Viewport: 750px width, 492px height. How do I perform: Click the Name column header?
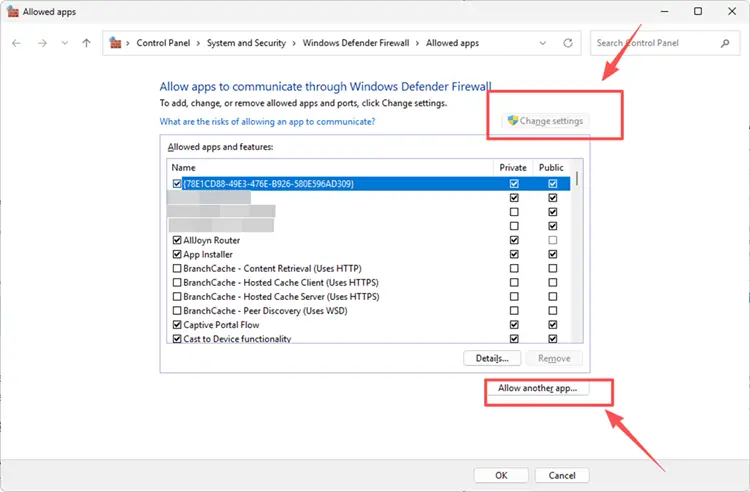[x=330, y=167]
